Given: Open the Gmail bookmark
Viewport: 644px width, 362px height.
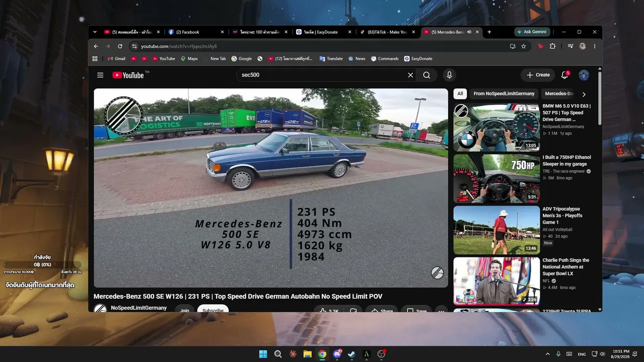Looking at the screenshot, I should [x=116, y=58].
